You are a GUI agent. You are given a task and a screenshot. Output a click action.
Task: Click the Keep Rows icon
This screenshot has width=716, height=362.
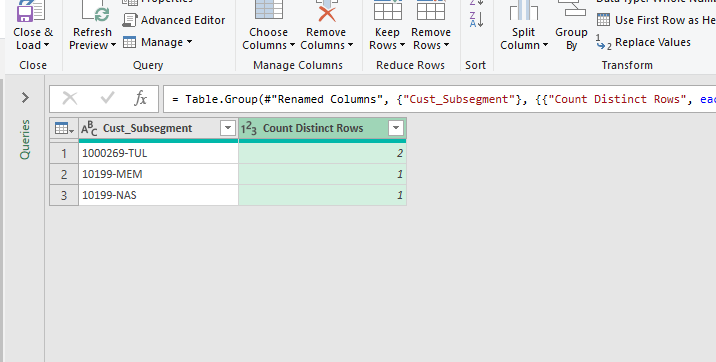[388, 10]
